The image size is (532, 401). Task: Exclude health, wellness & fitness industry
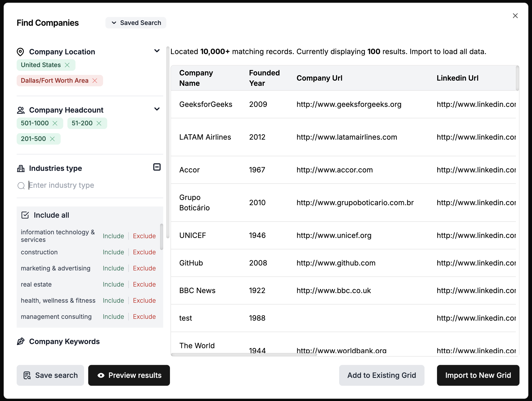(144, 300)
